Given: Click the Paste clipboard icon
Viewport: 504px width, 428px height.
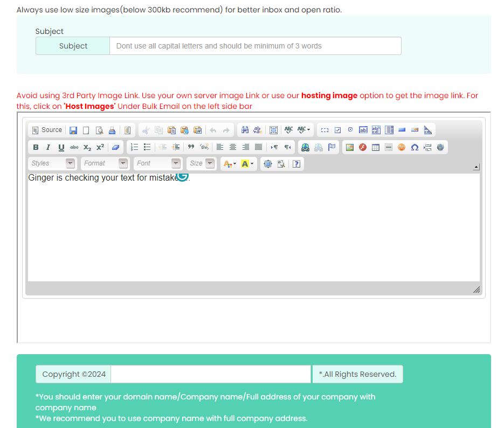Looking at the screenshot, I should tap(171, 130).
